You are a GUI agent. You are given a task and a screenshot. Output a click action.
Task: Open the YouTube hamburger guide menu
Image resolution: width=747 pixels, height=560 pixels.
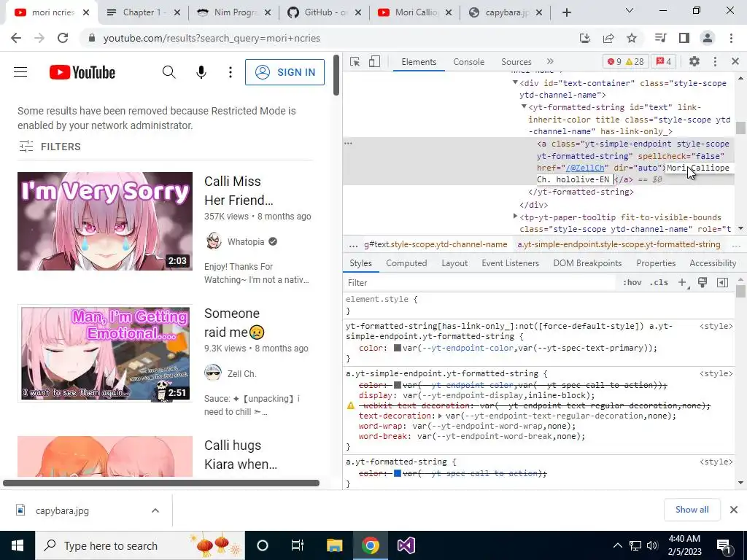coord(20,72)
